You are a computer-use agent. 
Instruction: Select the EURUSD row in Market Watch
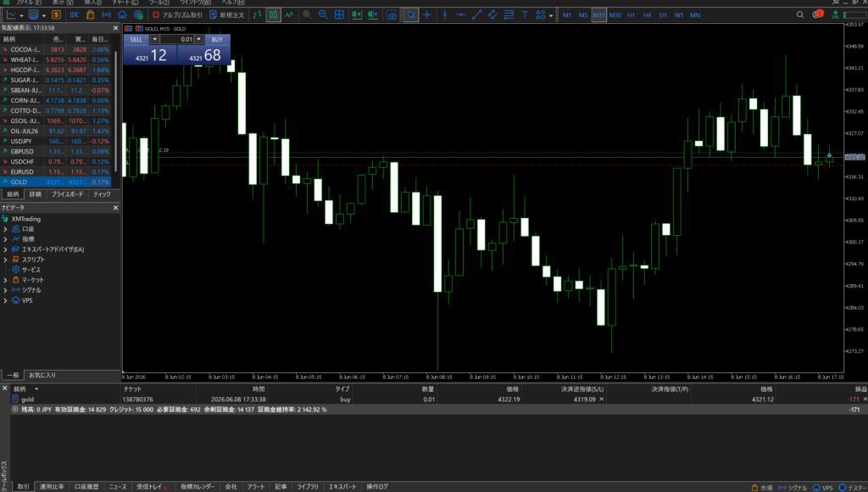click(x=55, y=171)
